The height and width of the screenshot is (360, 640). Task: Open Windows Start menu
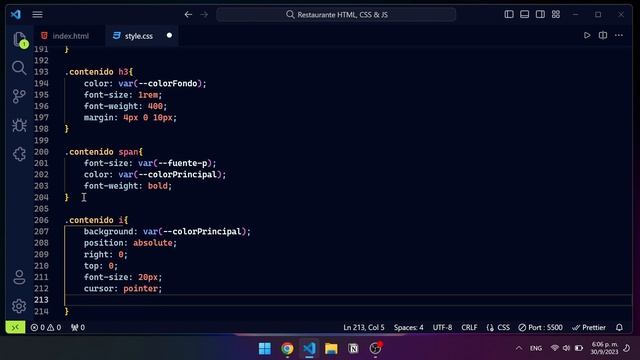click(x=264, y=348)
